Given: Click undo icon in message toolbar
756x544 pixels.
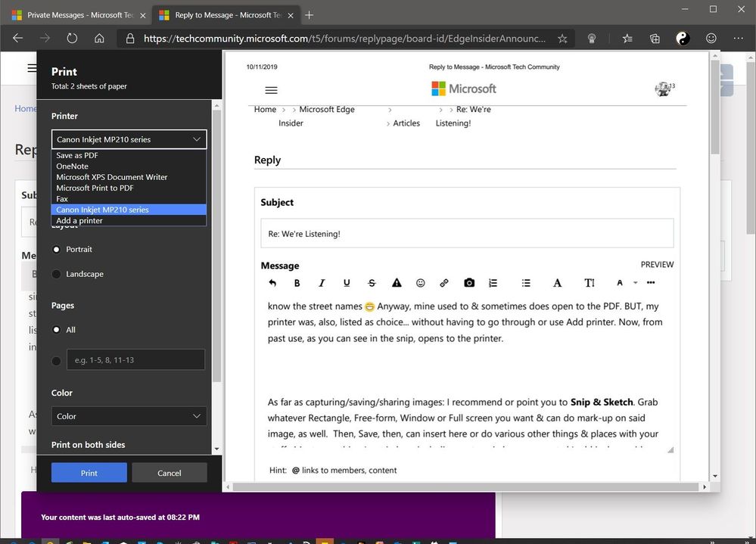Looking at the screenshot, I should (x=272, y=283).
